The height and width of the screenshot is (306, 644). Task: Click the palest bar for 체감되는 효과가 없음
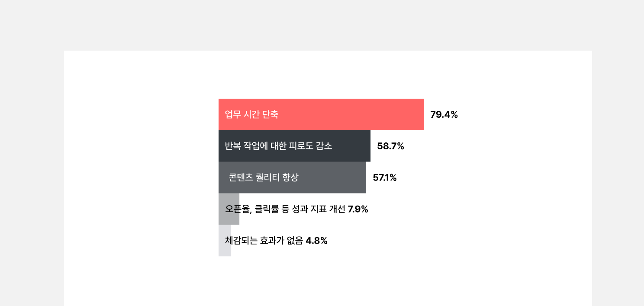225,240
